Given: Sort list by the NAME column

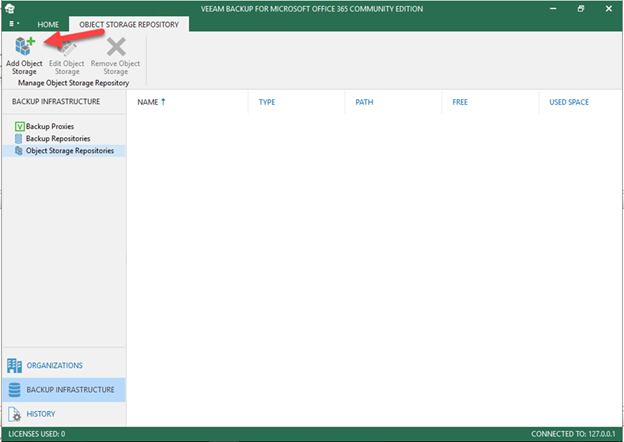Looking at the screenshot, I should pos(148,102).
